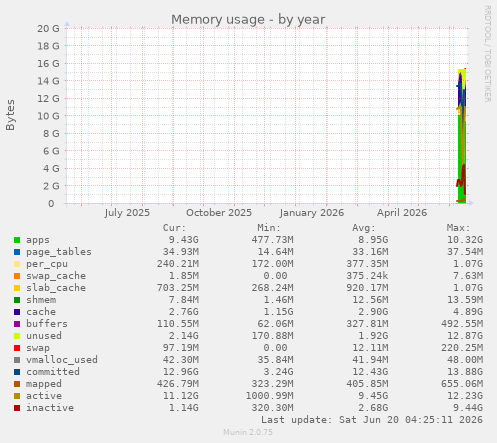Click the mapped max value 655.06M
The image size is (497, 443).
(x=462, y=384)
